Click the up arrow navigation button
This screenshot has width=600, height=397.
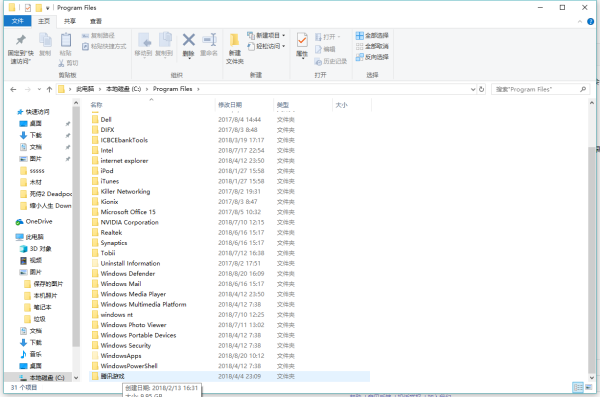pos(49,89)
